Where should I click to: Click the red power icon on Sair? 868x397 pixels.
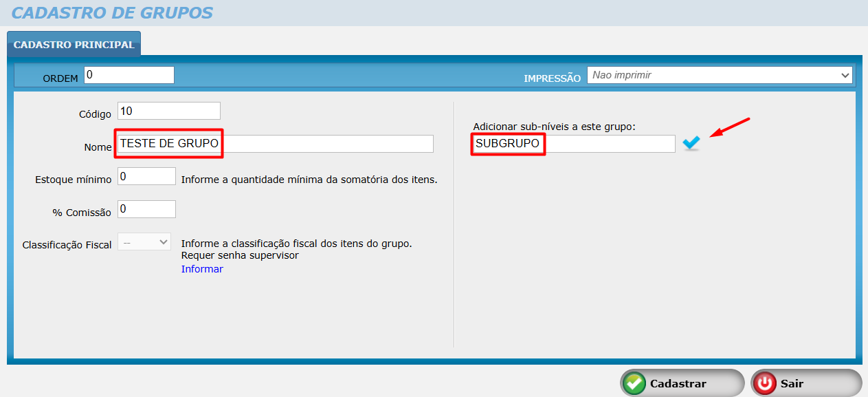click(x=765, y=383)
